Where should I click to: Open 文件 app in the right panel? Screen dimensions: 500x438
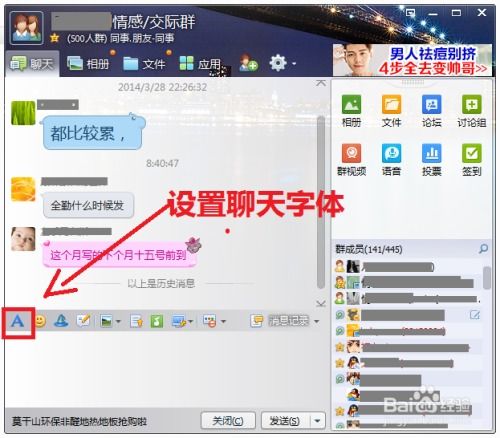pyautogui.click(x=391, y=111)
